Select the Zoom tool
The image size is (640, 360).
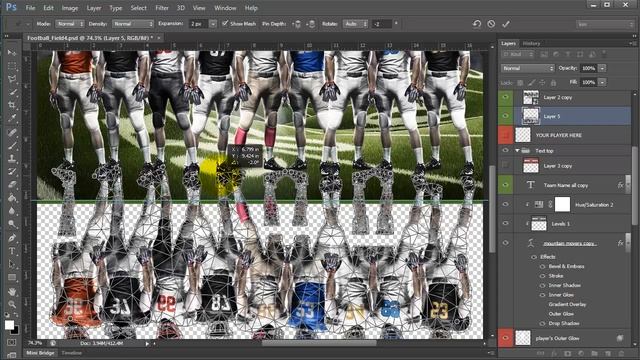12,304
